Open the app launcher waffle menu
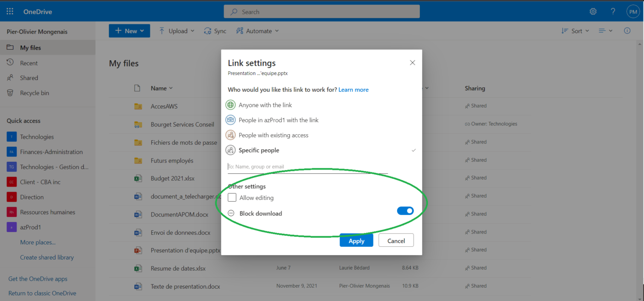Screen dimensions: 644x301 coord(10,11)
